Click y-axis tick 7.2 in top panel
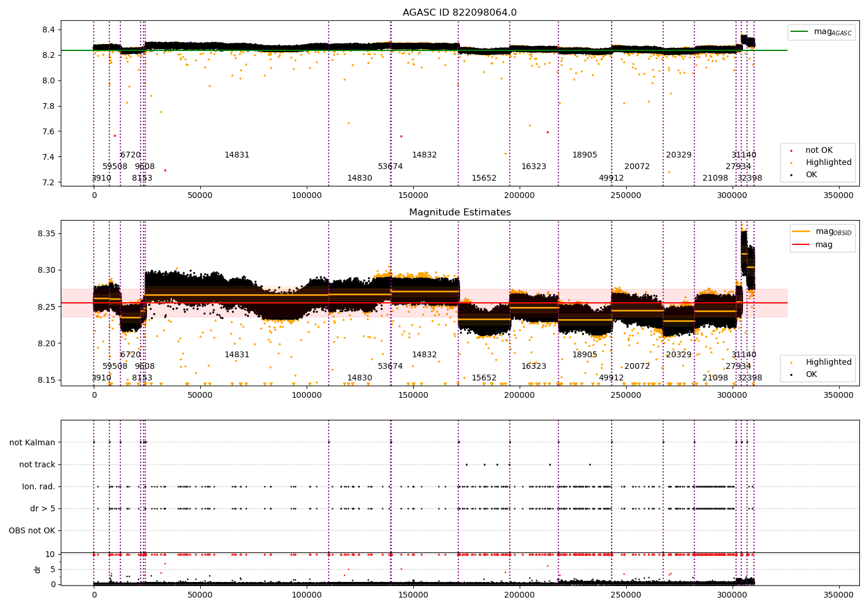 coord(49,182)
